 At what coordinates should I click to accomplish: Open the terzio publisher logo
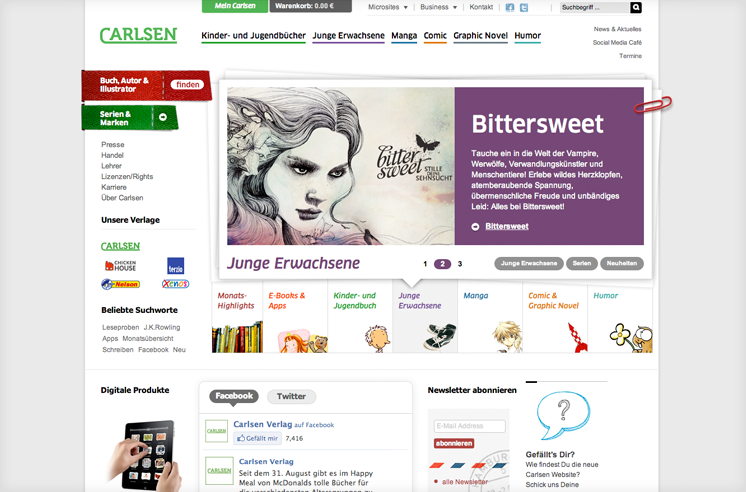pyautogui.click(x=176, y=266)
